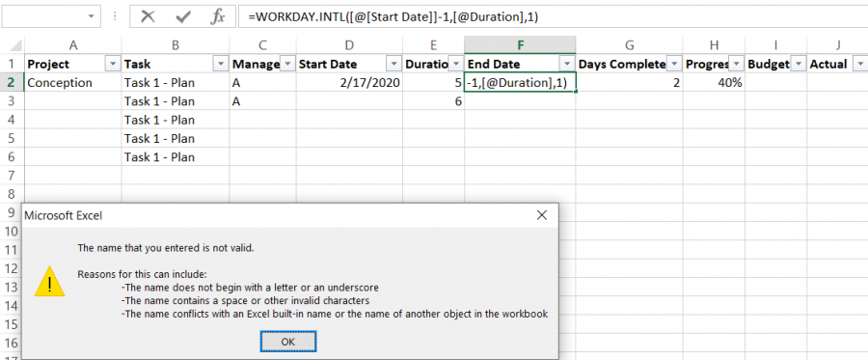
Task: Select the 2/17/2020 Start Date cell
Action: tap(349, 83)
